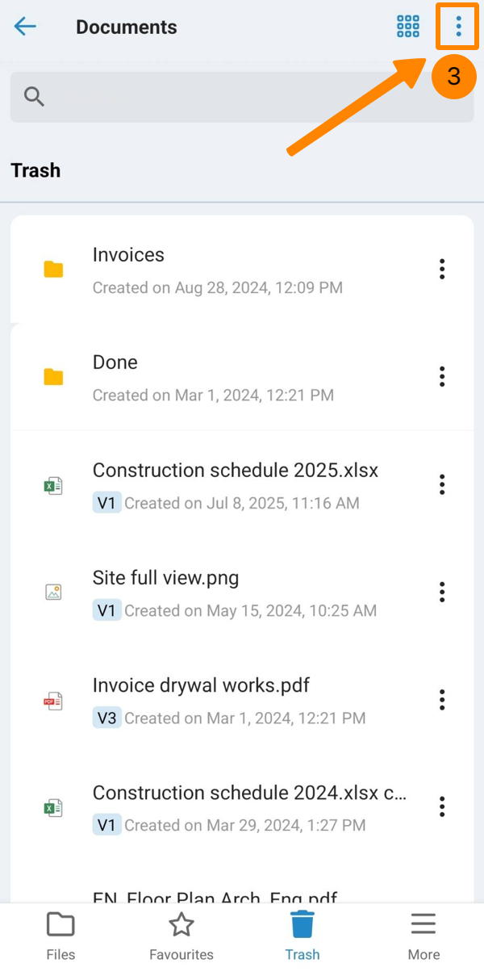This screenshot has width=484, height=980.
Task: Open options menu for Invoices folder
Action: (x=442, y=269)
